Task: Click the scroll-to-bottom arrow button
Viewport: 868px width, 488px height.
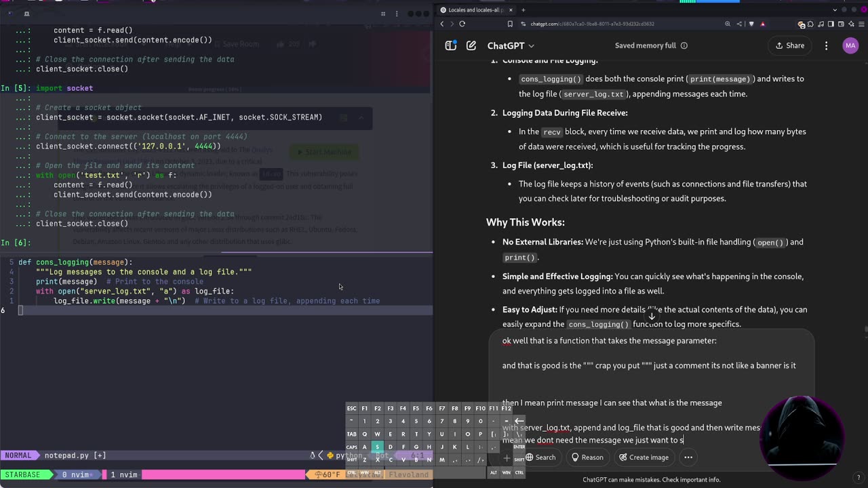Action: [x=652, y=316]
